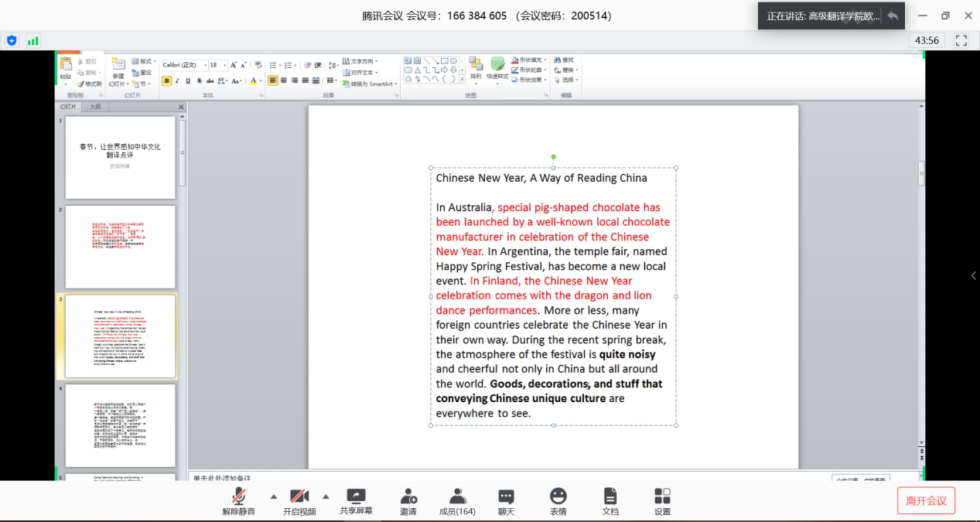
Task: Expand audio options arrow next to 解除静音
Action: [273, 496]
